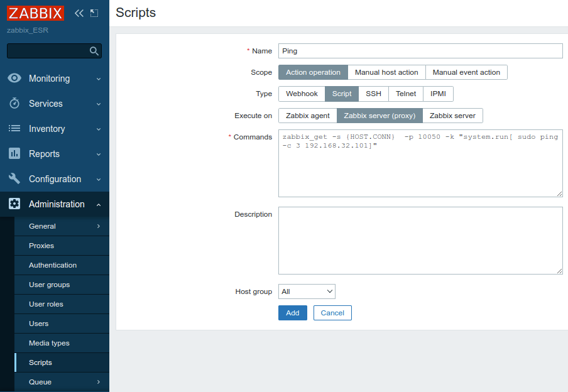The width and height of the screenshot is (568, 392).
Task: Expand the Inventory menu chevron
Action: 99,129
